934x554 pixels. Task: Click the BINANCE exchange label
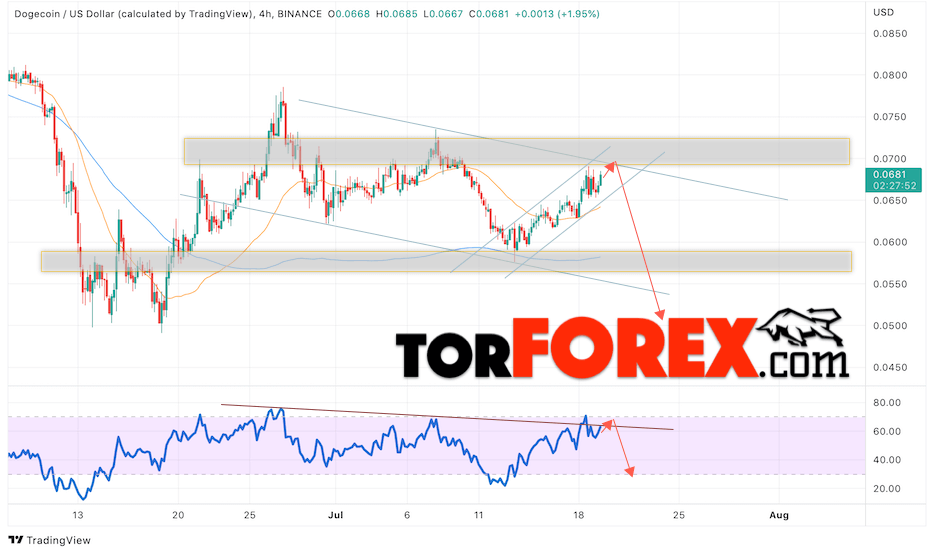[300, 14]
